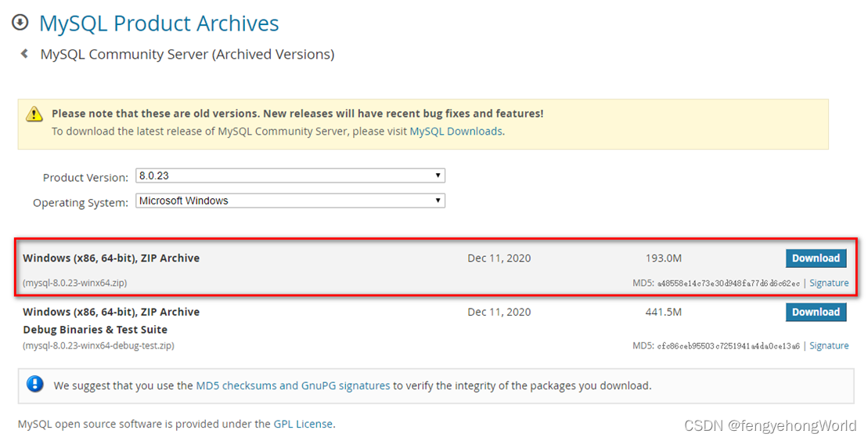The image size is (868, 441).
Task: Open MD5 checksums and GnuPG signatures link
Action: coord(293,385)
